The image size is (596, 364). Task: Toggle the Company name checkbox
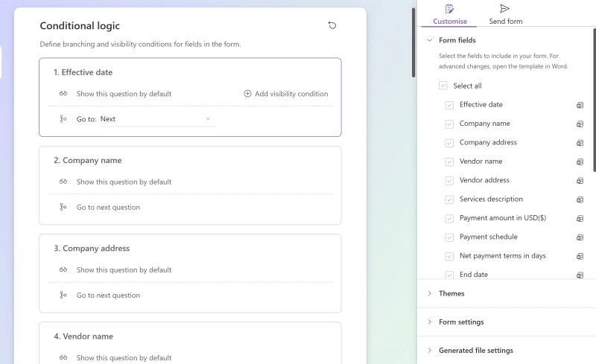(x=449, y=124)
